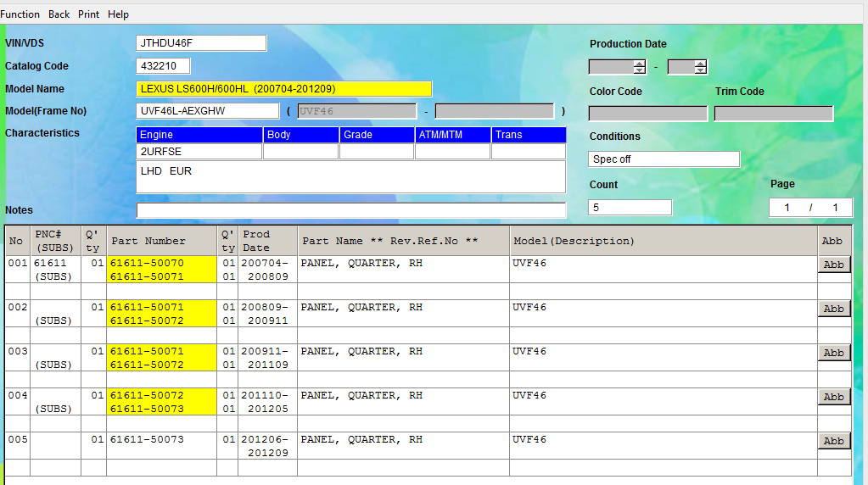Click the second Production Date spinner field
The height and width of the screenshot is (485, 868).
(686, 67)
